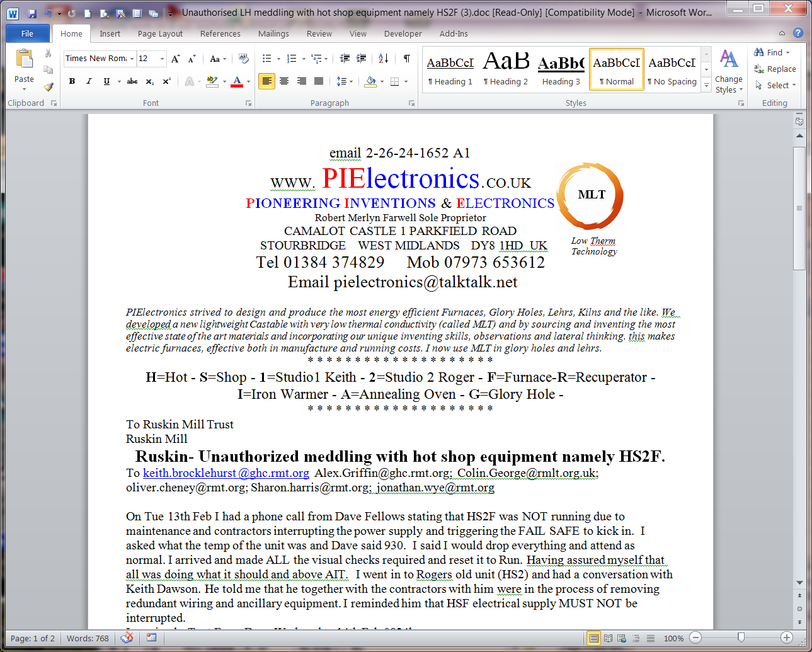Click the Replace button
This screenshot has height=652, width=812.
pos(775,69)
